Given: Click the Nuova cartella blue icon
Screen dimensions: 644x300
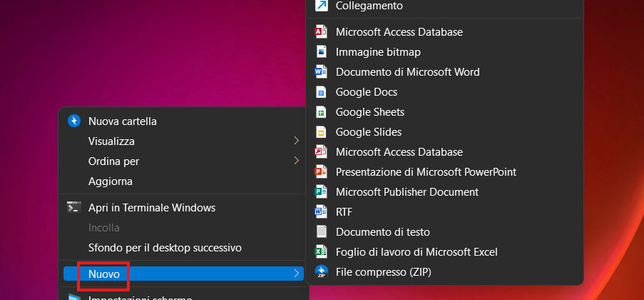Looking at the screenshot, I should [x=73, y=121].
